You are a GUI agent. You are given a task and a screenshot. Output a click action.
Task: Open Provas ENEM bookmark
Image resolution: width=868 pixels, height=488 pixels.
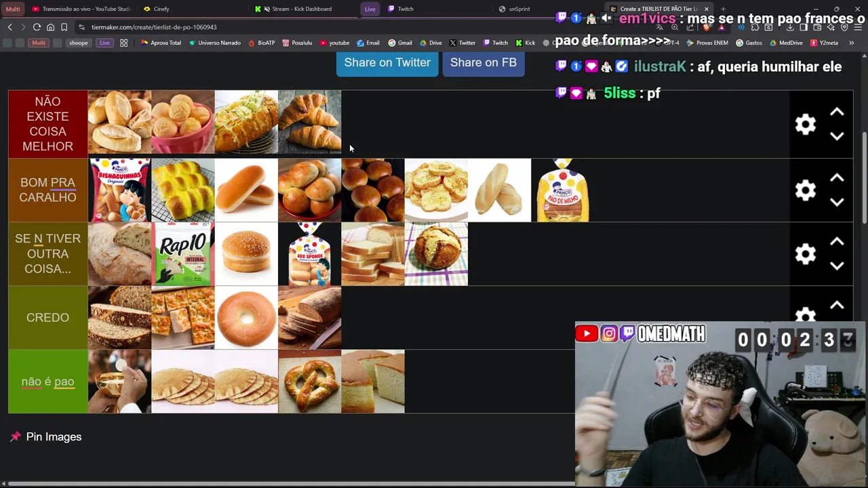click(707, 43)
